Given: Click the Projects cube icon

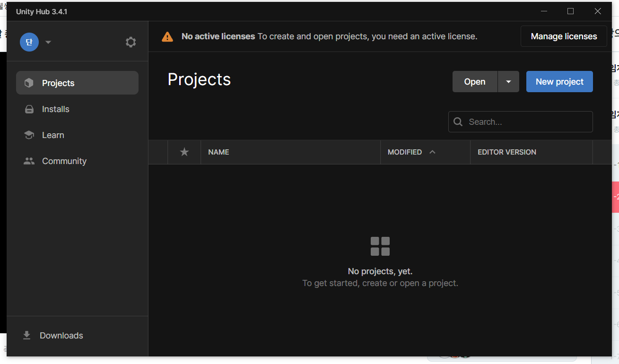Looking at the screenshot, I should click(29, 83).
